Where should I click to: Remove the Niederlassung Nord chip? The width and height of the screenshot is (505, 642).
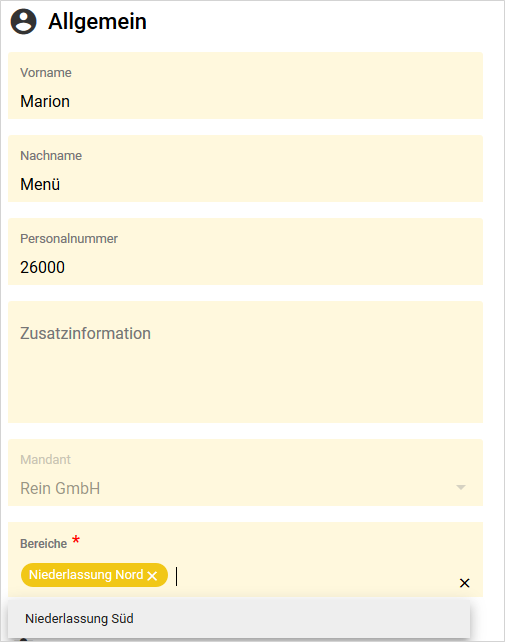coord(152,576)
